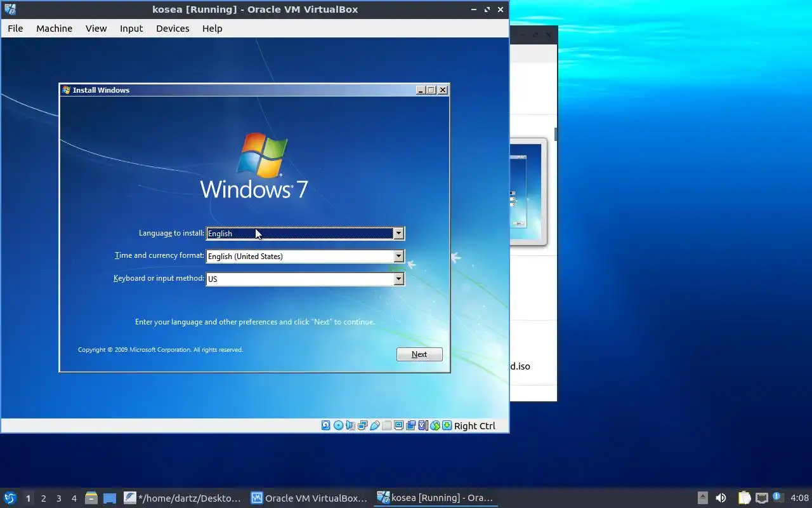Open the Input menu
This screenshot has height=508, width=812.
(x=131, y=29)
